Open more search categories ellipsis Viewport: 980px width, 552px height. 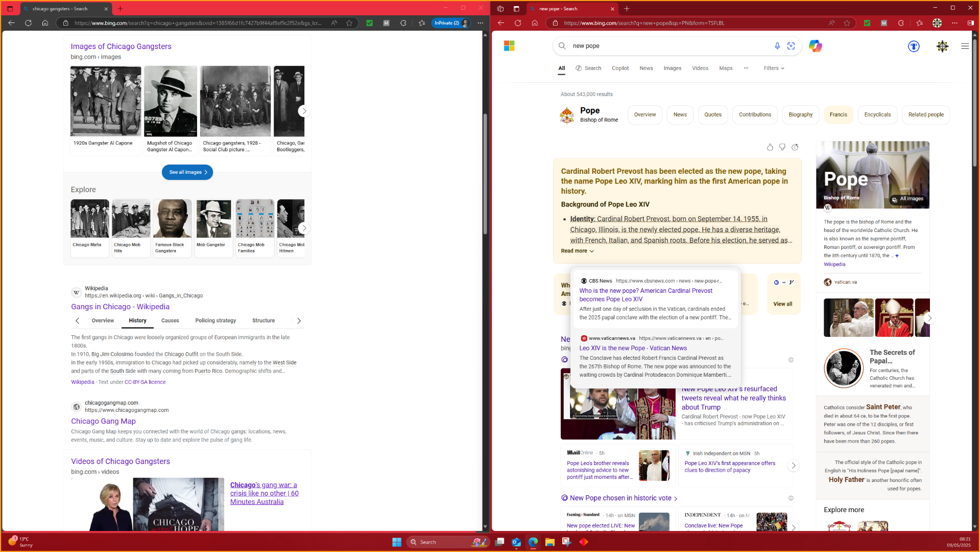pyautogui.click(x=746, y=68)
